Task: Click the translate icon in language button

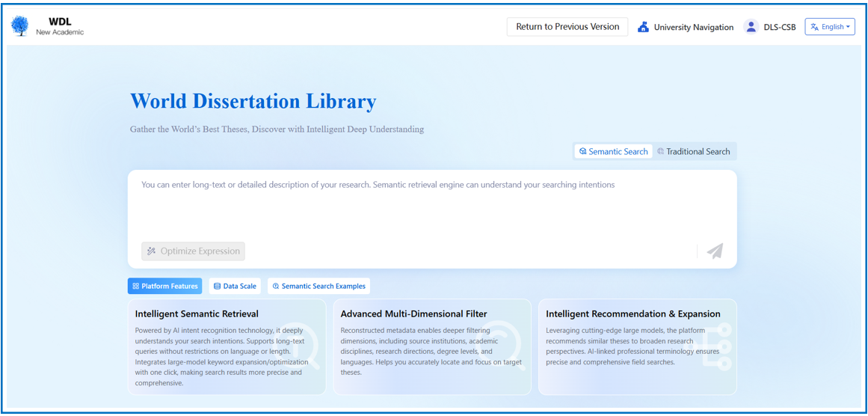Action: pos(815,27)
